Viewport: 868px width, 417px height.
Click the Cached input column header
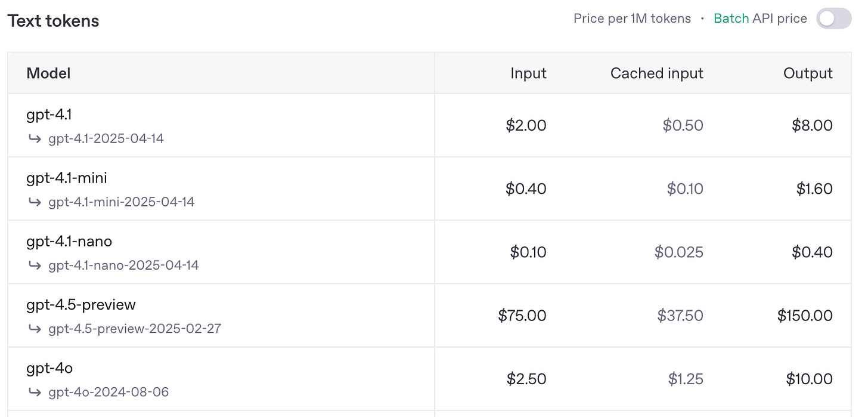point(656,73)
